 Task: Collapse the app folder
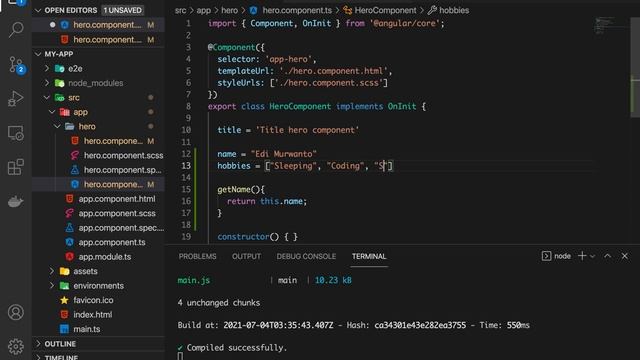pyautogui.click(x=52, y=112)
